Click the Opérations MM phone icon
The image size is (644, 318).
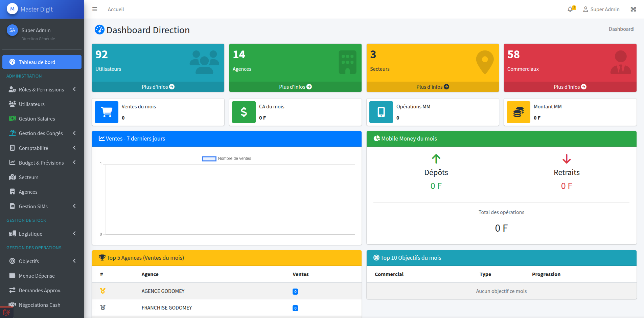pos(381,112)
